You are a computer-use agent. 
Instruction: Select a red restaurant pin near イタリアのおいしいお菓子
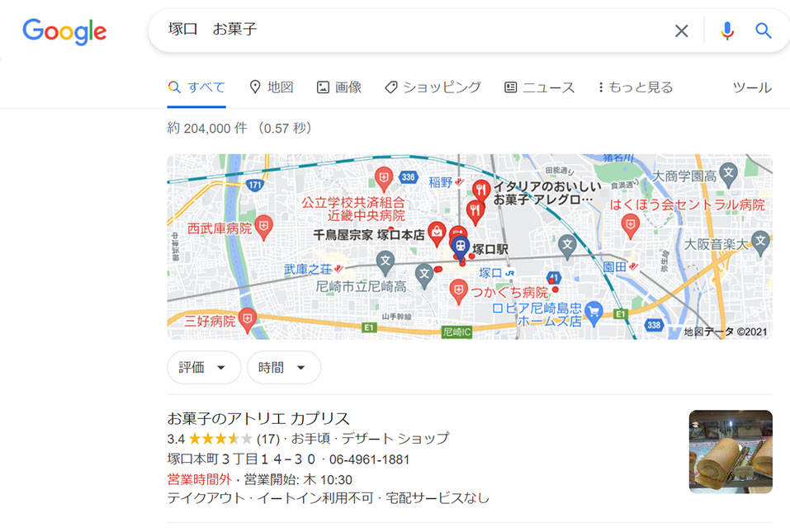pyautogui.click(x=483, y=188)
